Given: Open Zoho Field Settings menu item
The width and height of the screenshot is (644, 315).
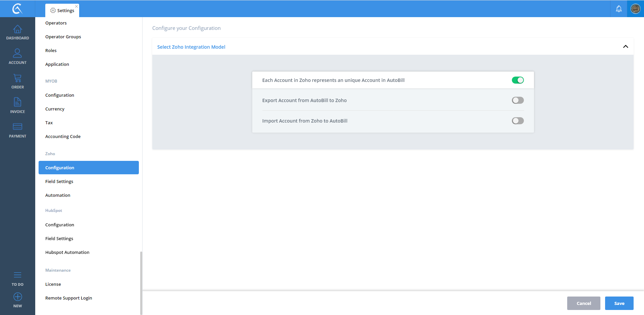Looking at the screenshot, I should [x=59, y=182].
